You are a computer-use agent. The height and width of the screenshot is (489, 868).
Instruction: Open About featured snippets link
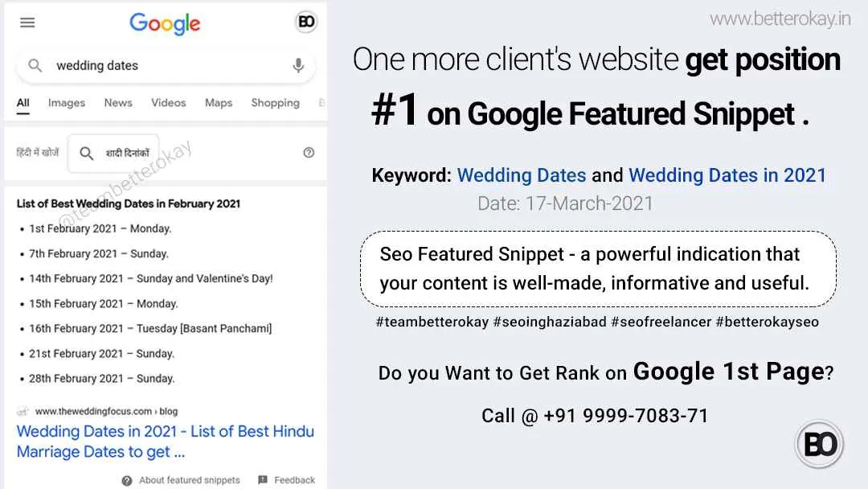pos(189,480)
